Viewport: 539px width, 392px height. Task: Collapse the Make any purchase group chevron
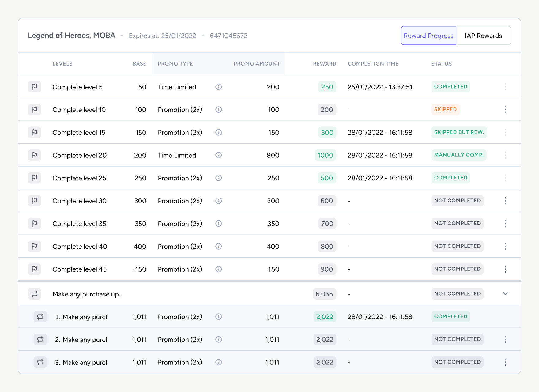click(505, 294)
